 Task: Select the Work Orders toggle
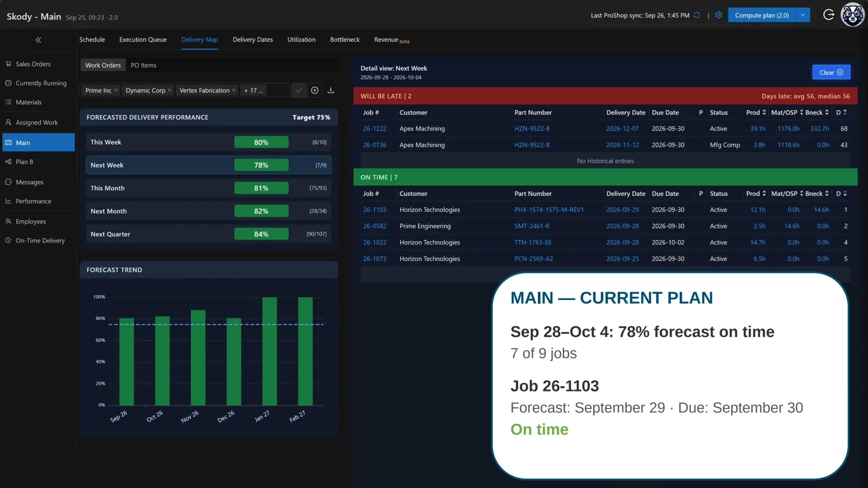[x=103, y=65]
